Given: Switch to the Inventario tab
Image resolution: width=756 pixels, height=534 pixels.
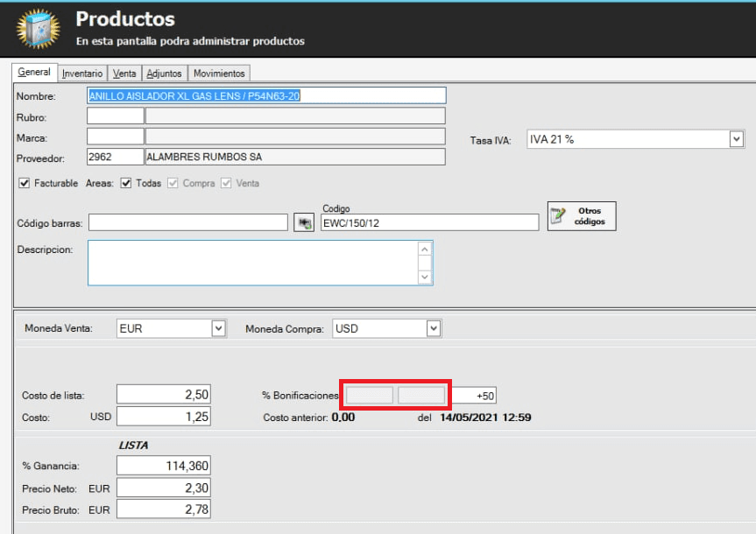Looking at the screenshot, I should pyautogui.click(x=82, y=74).
